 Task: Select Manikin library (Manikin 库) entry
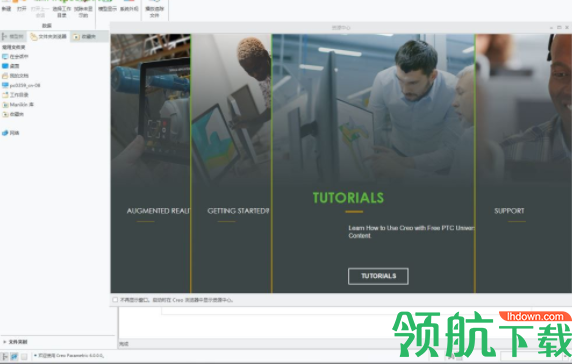18,104
